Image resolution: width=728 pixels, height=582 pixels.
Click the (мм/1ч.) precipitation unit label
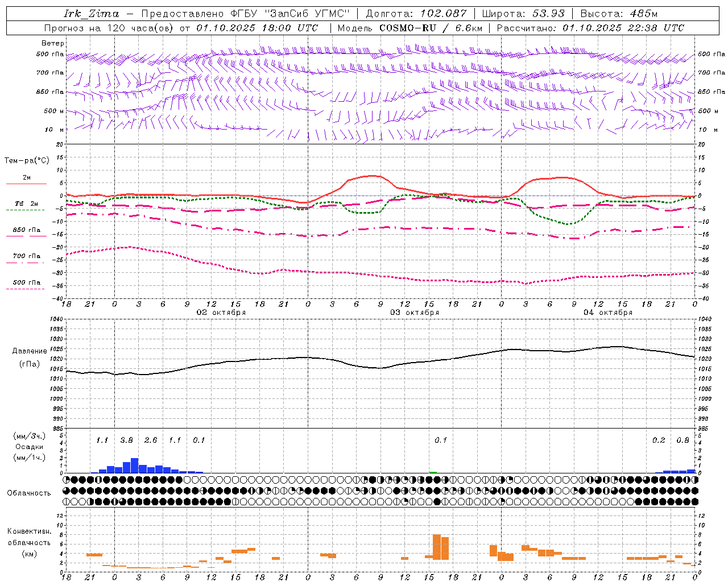[x=30, y=458]
